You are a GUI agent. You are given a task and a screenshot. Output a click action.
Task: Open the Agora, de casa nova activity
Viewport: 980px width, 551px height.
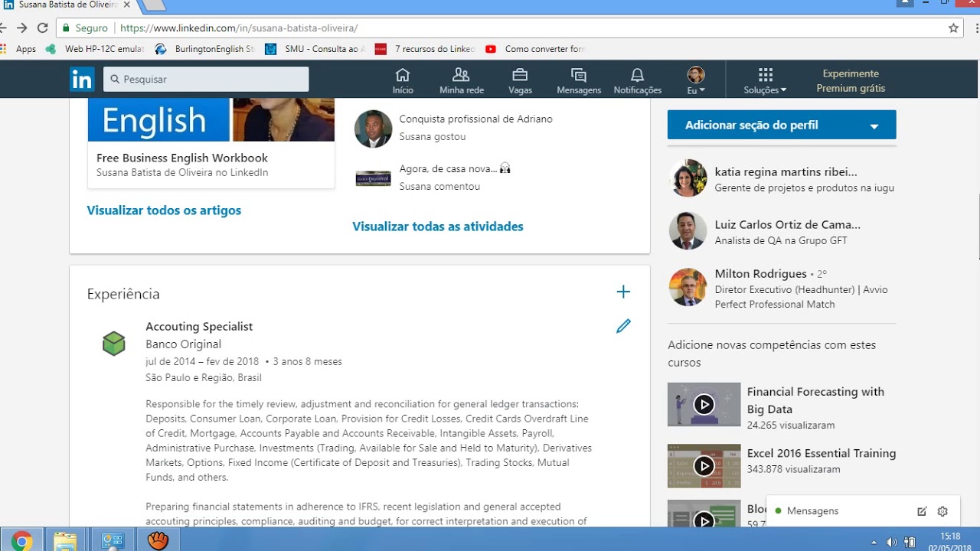click(455, 168)
